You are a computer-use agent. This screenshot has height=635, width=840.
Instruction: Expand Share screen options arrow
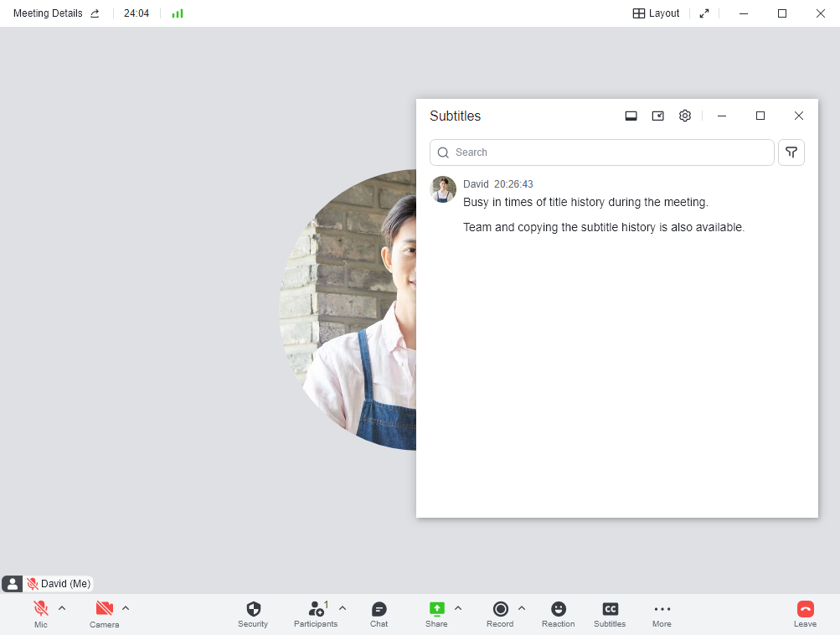(x=458, y=608)
